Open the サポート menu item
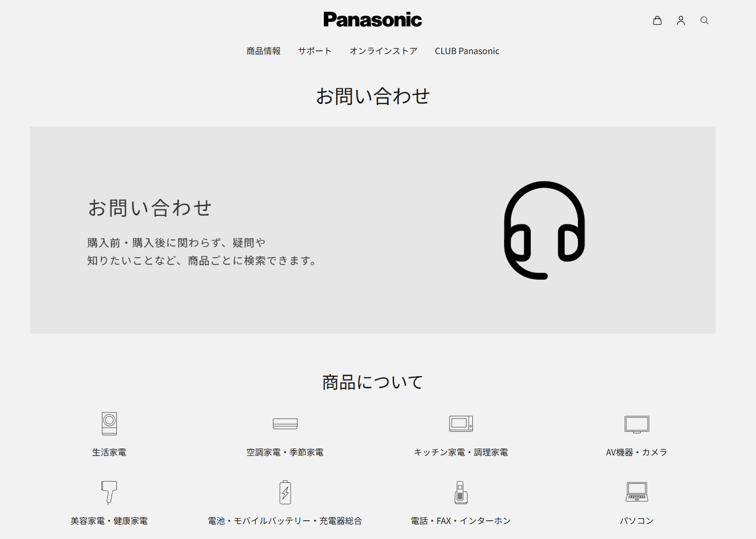Viewport: 756px width, 539px height. click(315, 51)
